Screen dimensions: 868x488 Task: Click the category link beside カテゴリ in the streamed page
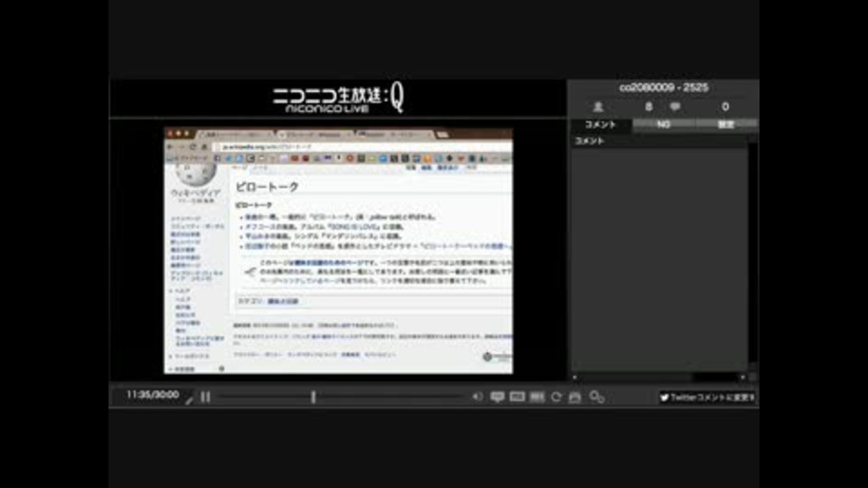pos(283,301)
